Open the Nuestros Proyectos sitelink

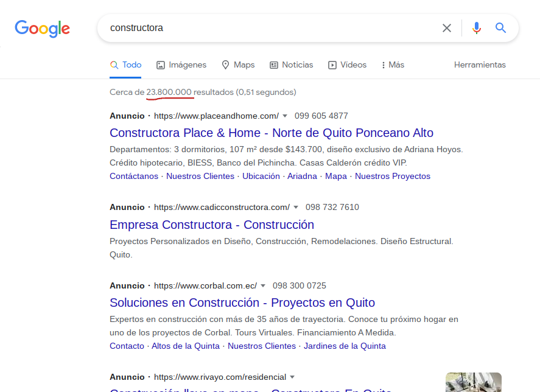[x=393, y=176]
